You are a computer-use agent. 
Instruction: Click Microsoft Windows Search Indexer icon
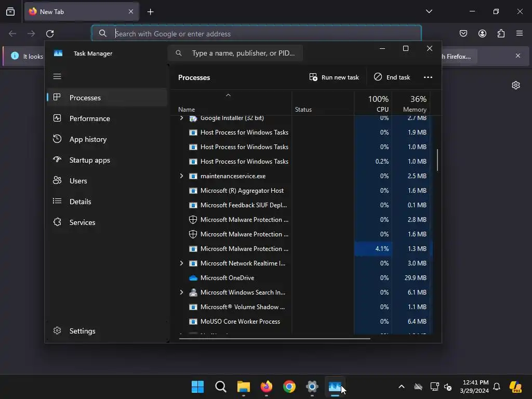(193, 292)
